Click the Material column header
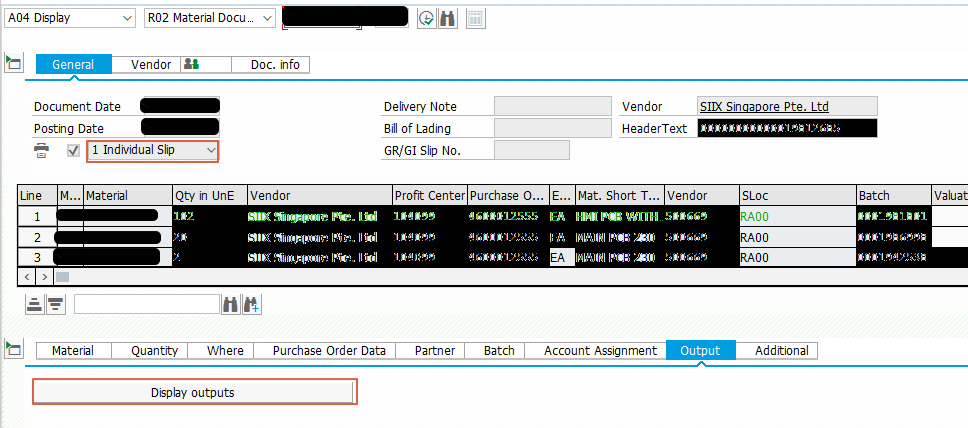The width and height of the screenshot is (968, 428). (x=128, y=195)
